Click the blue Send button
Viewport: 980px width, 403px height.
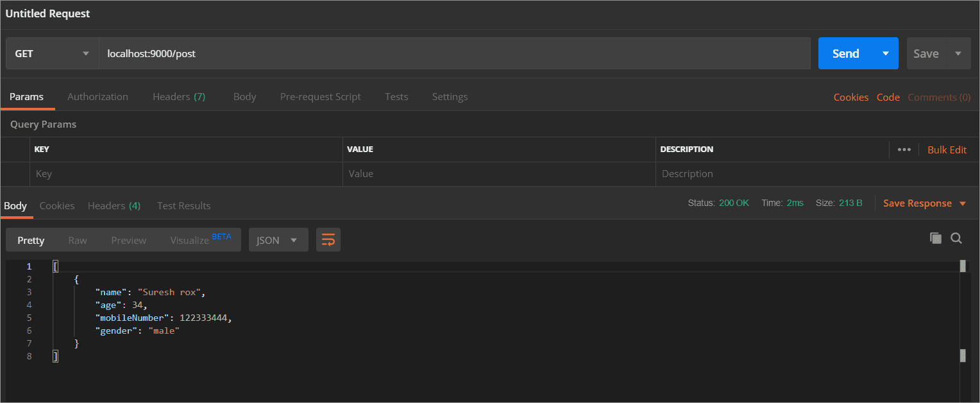click(845, 54)
